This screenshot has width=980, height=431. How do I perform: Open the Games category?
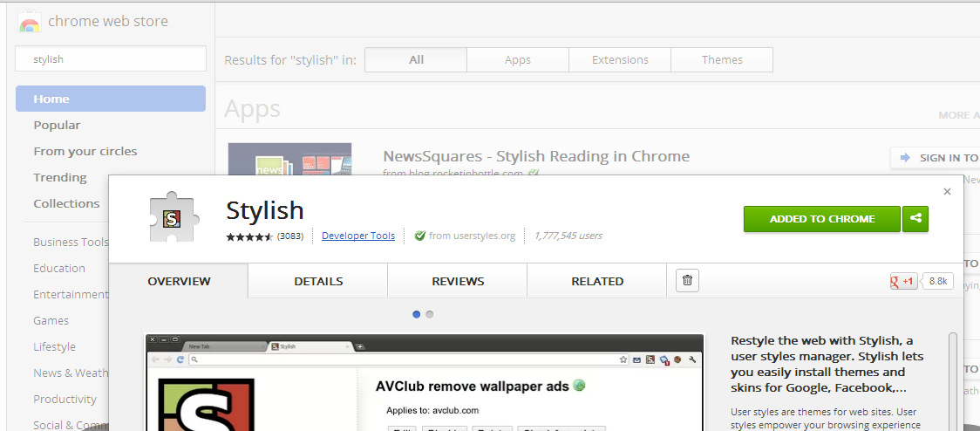pos(51,321)
